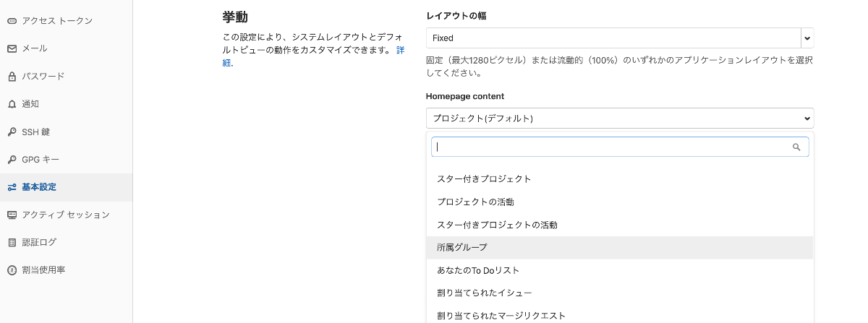The height and width of the screenshot is (323, 868).
Task: Open the Fixed layout width dropdown
Action: 620,38
